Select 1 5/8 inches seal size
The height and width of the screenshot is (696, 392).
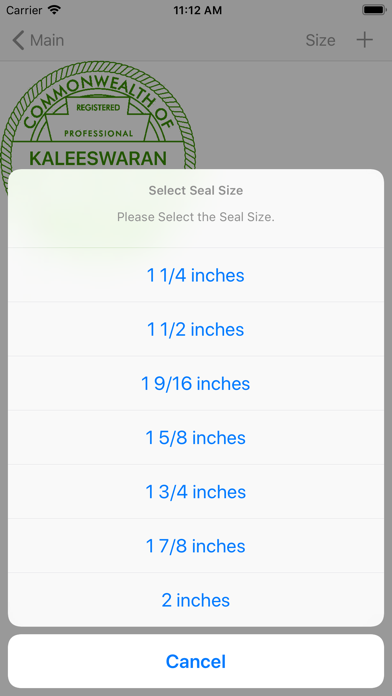(196, 438)
